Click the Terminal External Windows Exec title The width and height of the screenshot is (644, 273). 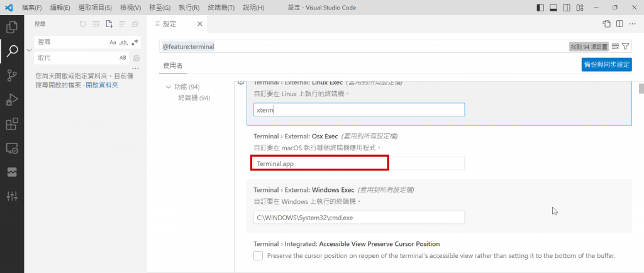coord(304,190)
